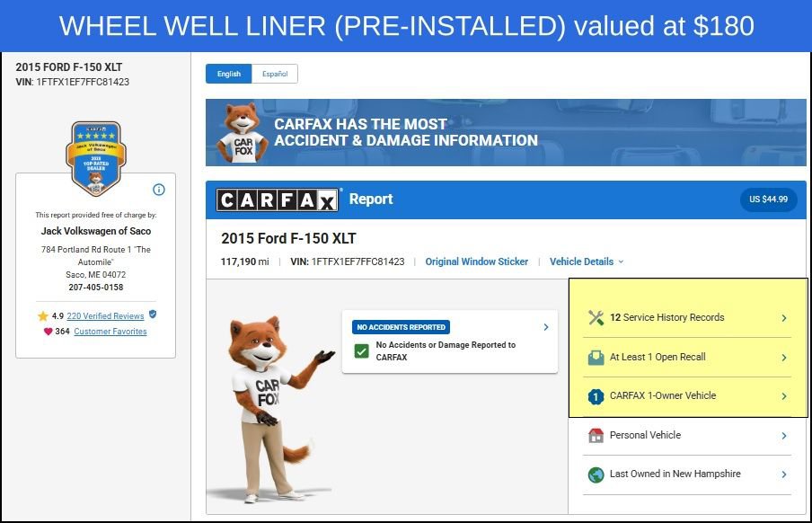The image size is (812, 523).
Task: Click Personal Vehicle row text
Action: tap(645, 435)
